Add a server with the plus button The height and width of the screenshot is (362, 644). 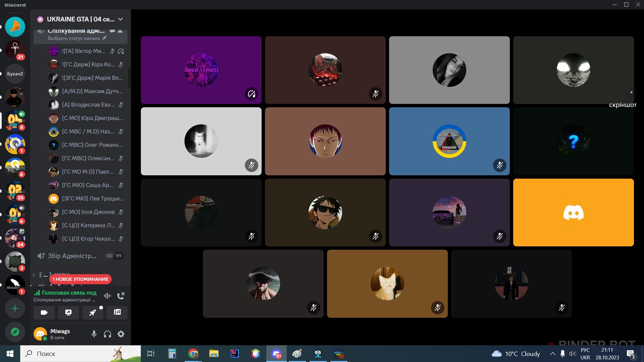click(x=15, y=308)
